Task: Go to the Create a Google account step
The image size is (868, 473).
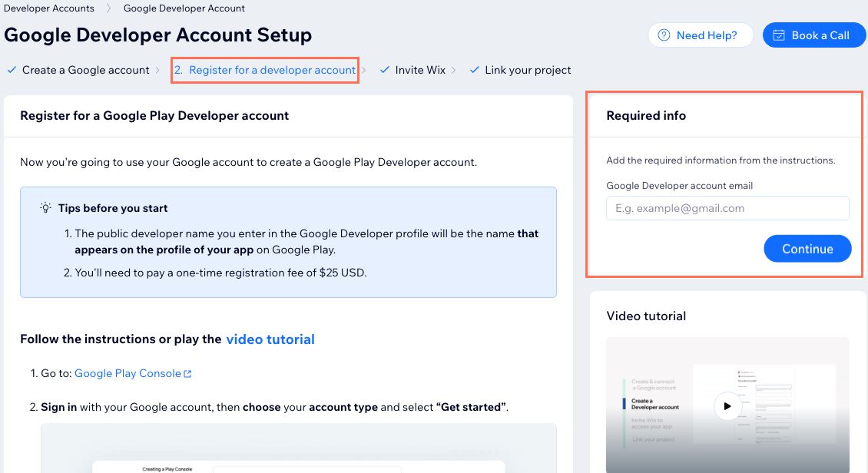Action: (x=86, y=70)
